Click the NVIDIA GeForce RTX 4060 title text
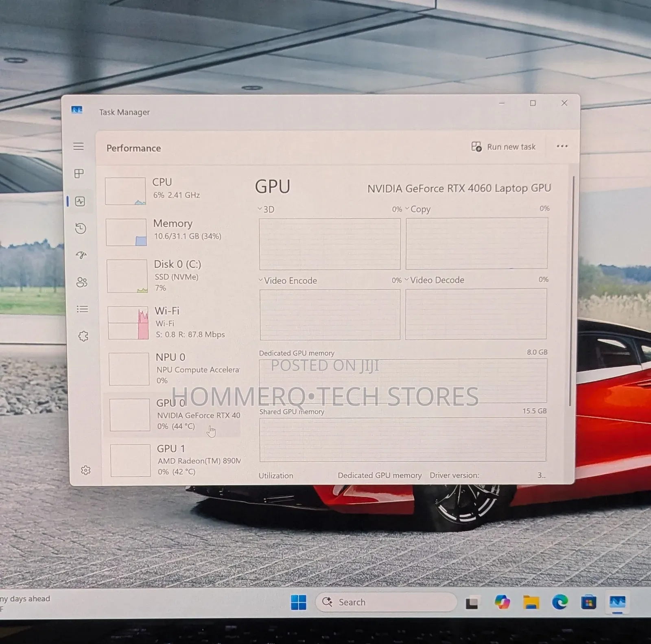Viewport: 651px width, 644px height. [459, 188]
